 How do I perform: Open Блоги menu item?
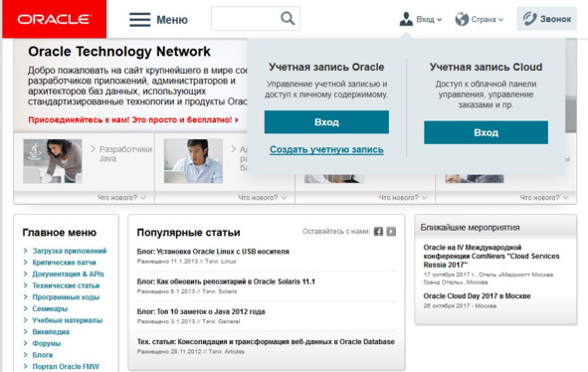click(43, 355)
